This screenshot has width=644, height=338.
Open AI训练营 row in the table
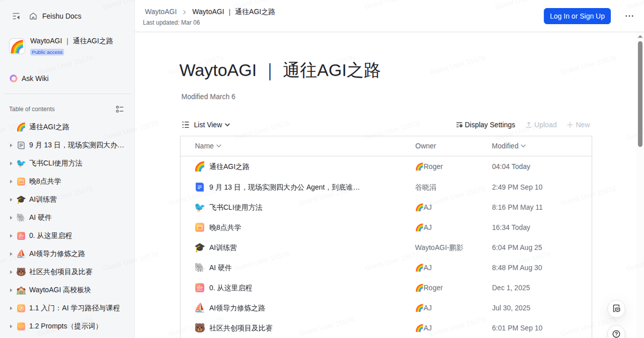[x=223, y=247]
